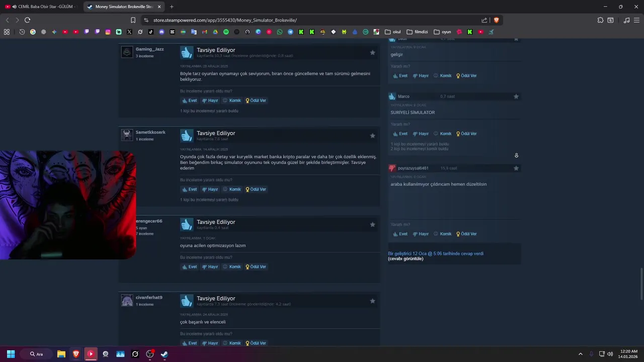Click the Windows Start button
Viewport: 644px width, 362px height.
click(11, 354)
